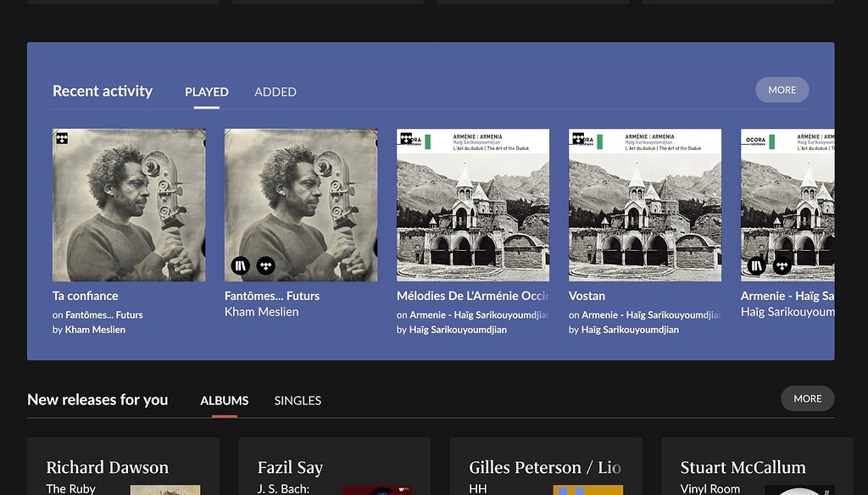Click the library icon on Fantômes... Futurs cover
Screen dimensions: 868x495
click(x=241, y=265)
